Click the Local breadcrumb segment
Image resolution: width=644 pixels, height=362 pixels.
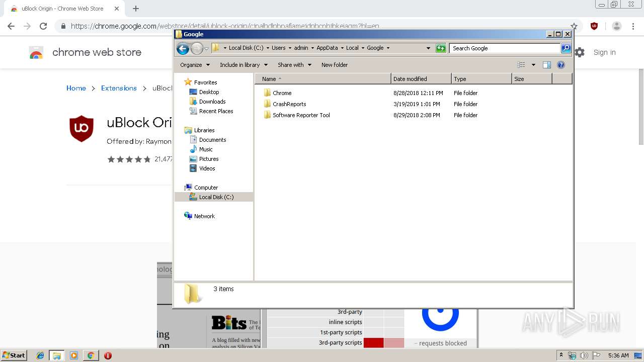(352, 48)
